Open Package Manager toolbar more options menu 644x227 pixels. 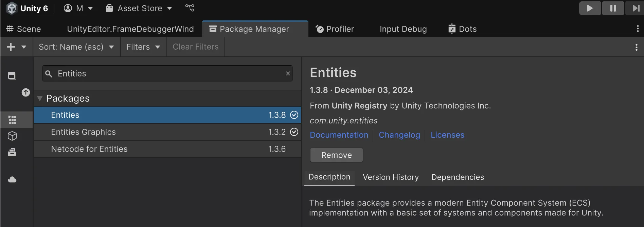(x=636, y=47)
